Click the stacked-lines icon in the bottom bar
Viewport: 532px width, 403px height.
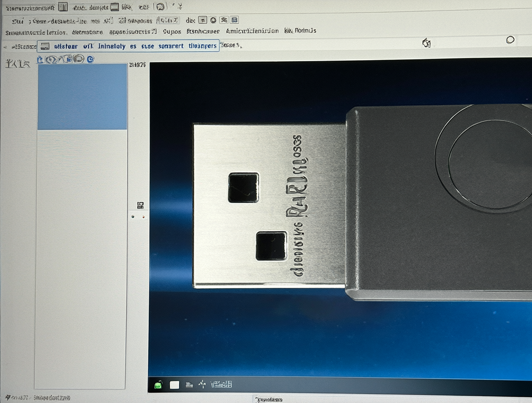click(x=189, y=385)
